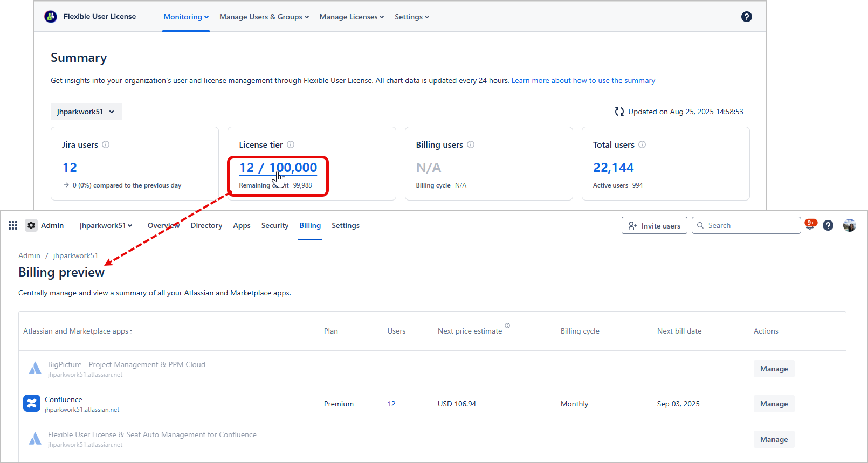Open Learn more about the summary link
The width and height of the screenshot is (868, 463).
point(583,80)
